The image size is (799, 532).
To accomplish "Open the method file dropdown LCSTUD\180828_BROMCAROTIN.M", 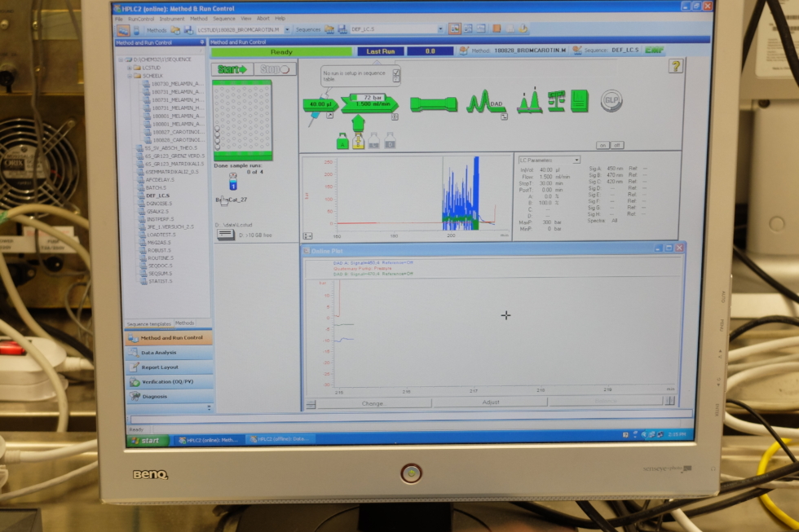I will [287, 30].
